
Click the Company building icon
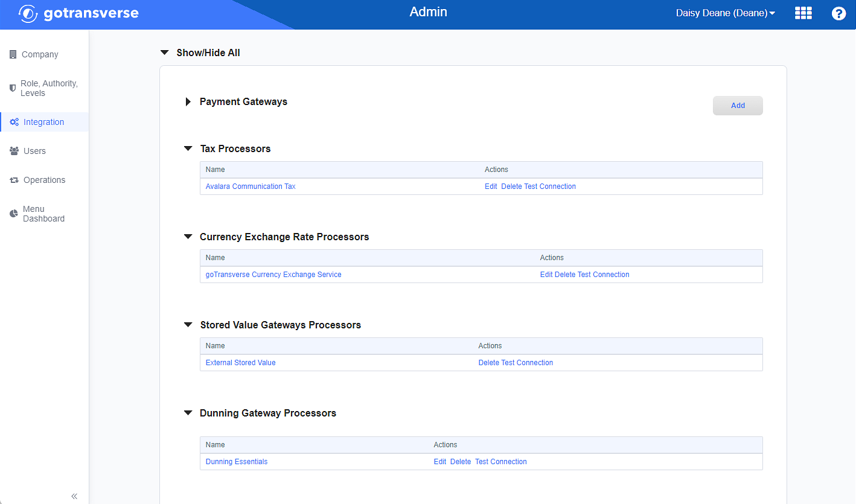tap(13, 54)
